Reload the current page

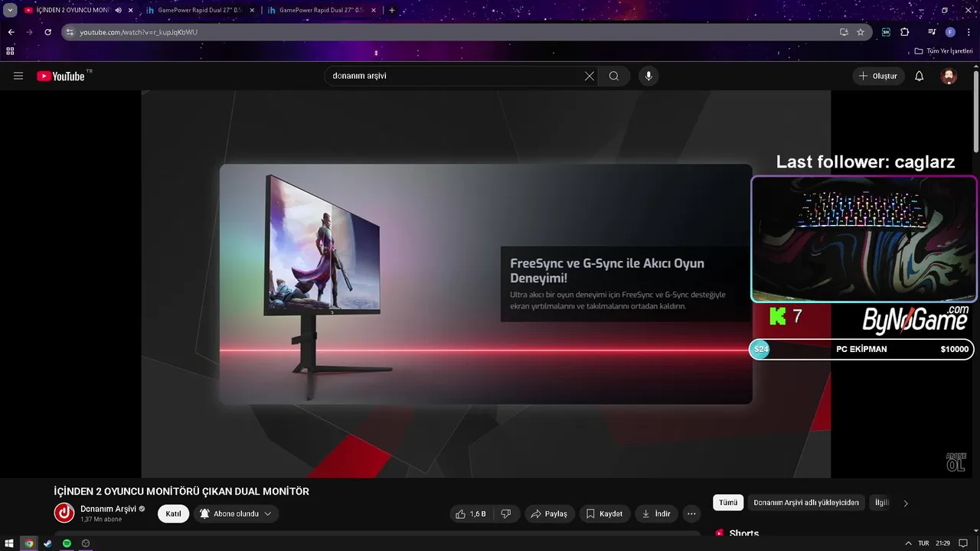point(47,32)
